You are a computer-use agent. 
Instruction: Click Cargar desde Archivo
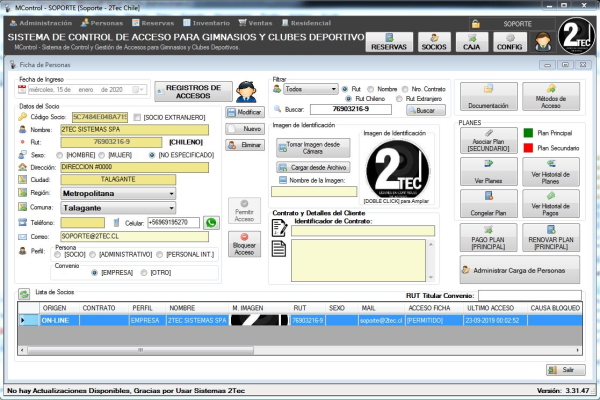pos(313,167)
